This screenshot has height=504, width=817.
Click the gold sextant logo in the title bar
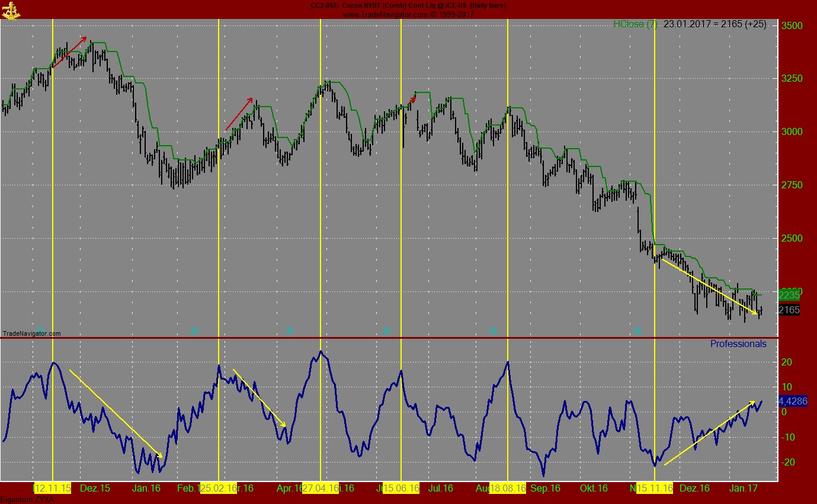tap(12, 10)
